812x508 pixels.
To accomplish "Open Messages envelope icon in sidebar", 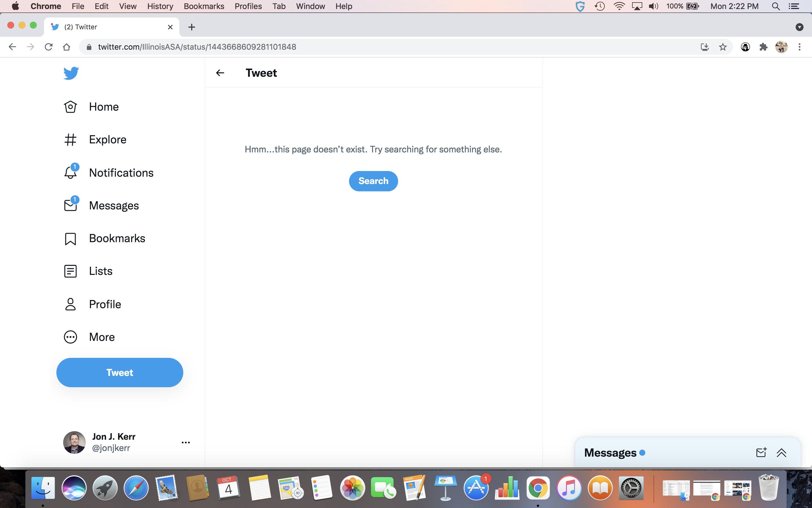I will click(70, 205).
